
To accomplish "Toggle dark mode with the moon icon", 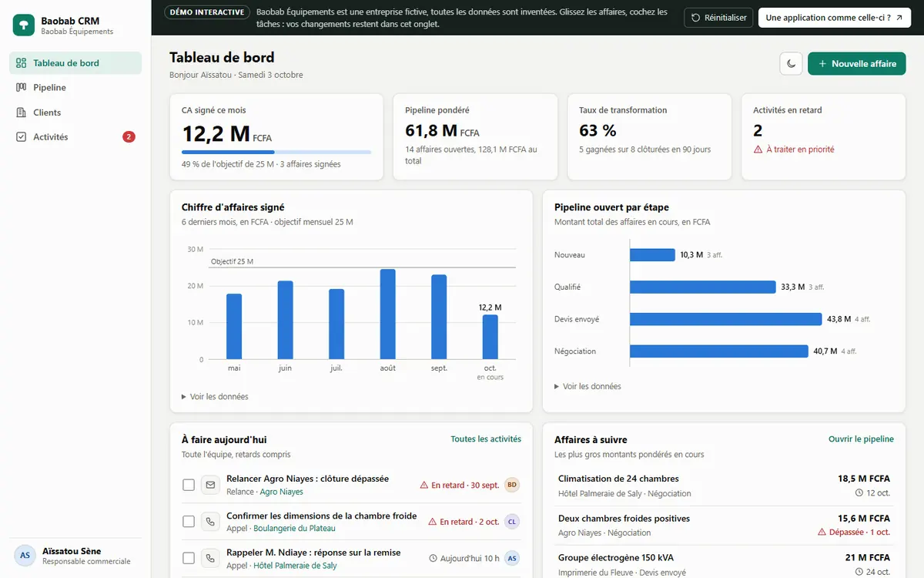I will 792,64.
